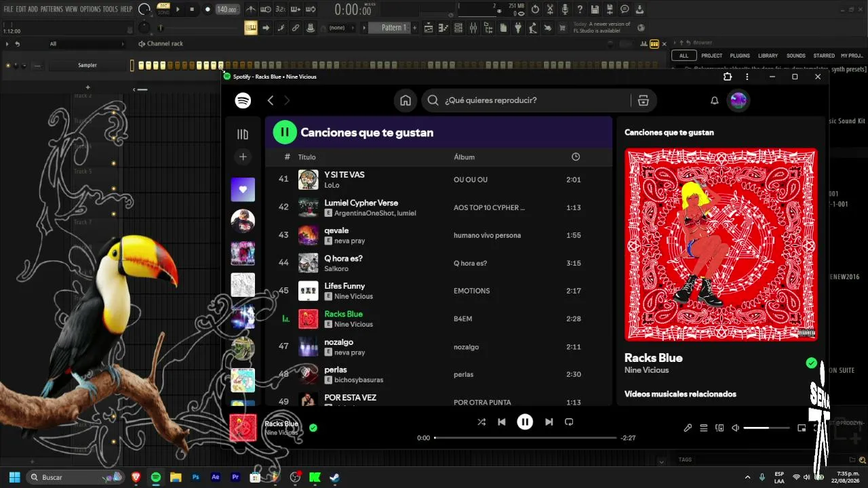Pause playback in Spotify's bottom player bar

point(525,422)
